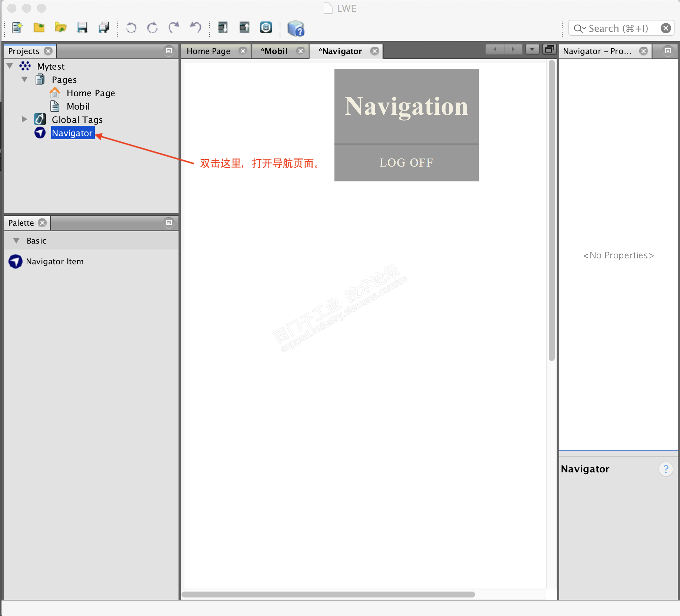
Task: Click the rounded blue device preview icon
Action: (266, 28)
